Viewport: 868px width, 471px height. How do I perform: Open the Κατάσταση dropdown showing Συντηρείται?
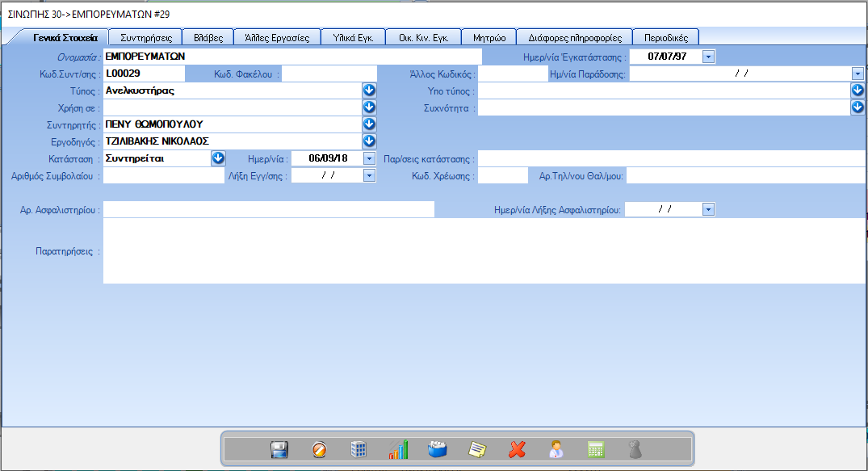218,158
